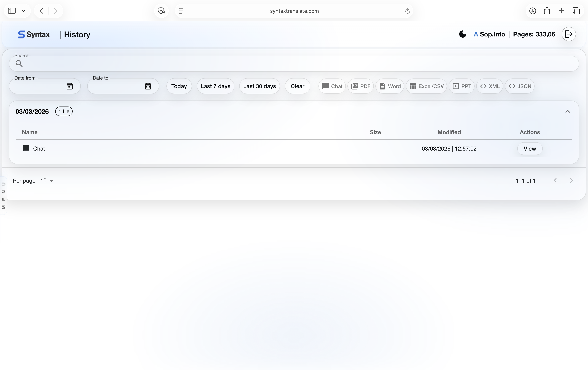Select the PDF export format
Image resolution: width=588 pixels, height=370 pixels.
coord(361,86)
